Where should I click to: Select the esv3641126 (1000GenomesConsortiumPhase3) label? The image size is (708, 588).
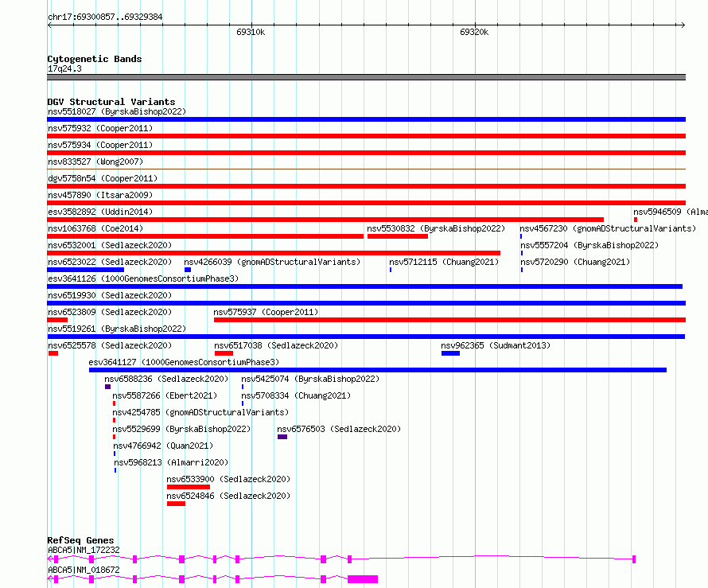pyautogui.click(x=143, y=278)
